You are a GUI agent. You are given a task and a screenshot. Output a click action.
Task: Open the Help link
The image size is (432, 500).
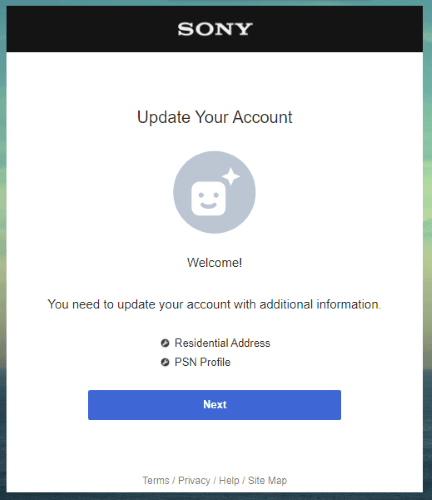[x=229, y=480]
